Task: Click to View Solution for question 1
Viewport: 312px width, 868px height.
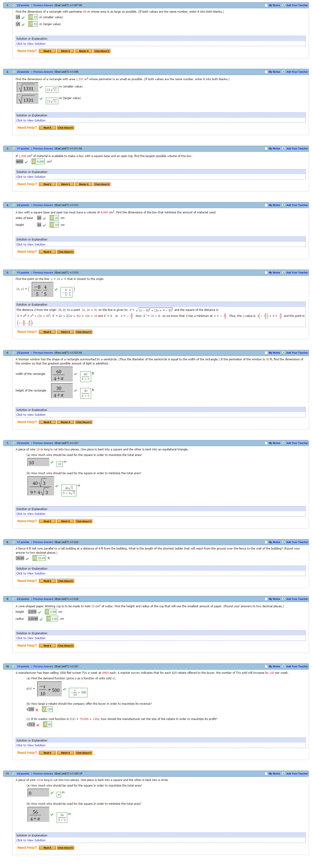Action: [x=31, y=44]
